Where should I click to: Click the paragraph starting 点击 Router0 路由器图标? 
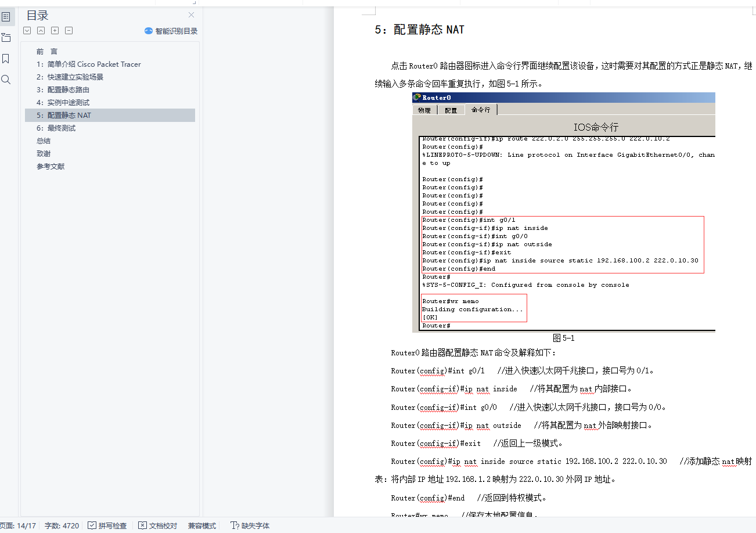(564, 74)
